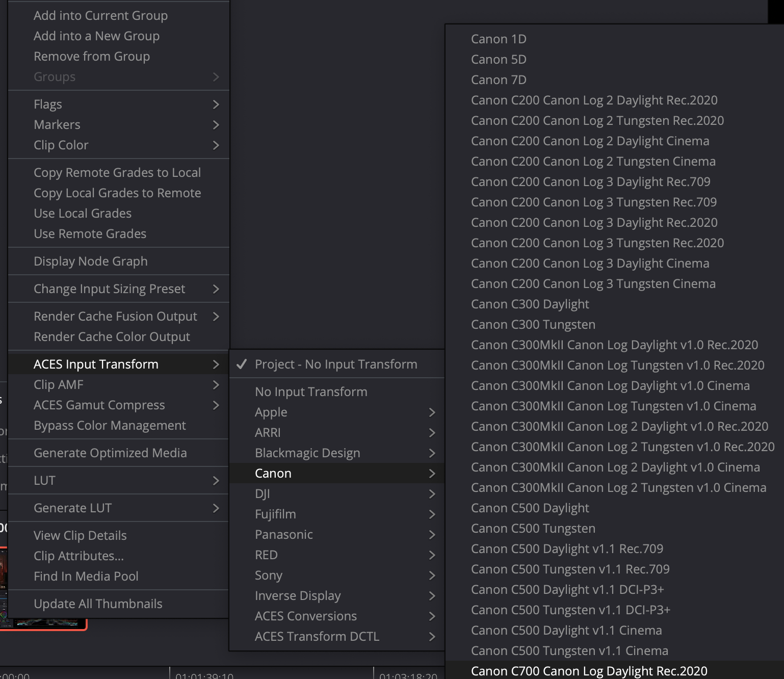This screenshot has height=679, width=784.
Task: Click Use Remote Grades
Action: pos(119,233)
